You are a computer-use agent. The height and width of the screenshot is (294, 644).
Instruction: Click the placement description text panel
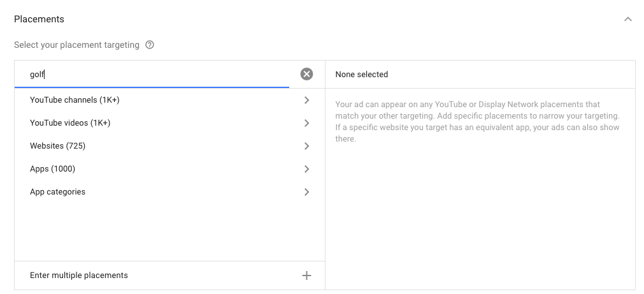[x=477, y=121]
